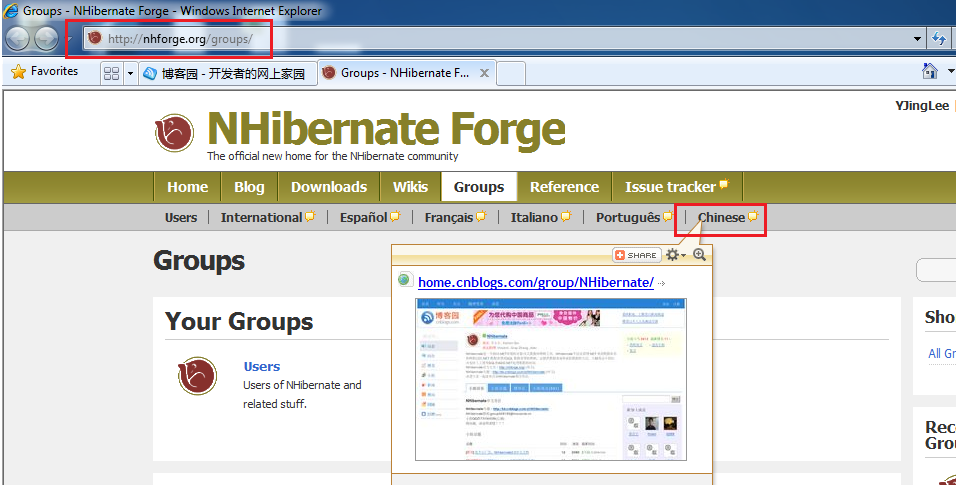Select the Groups navigation tab
The width and height of the screenshot is (956, 487).
pos(479,187)
